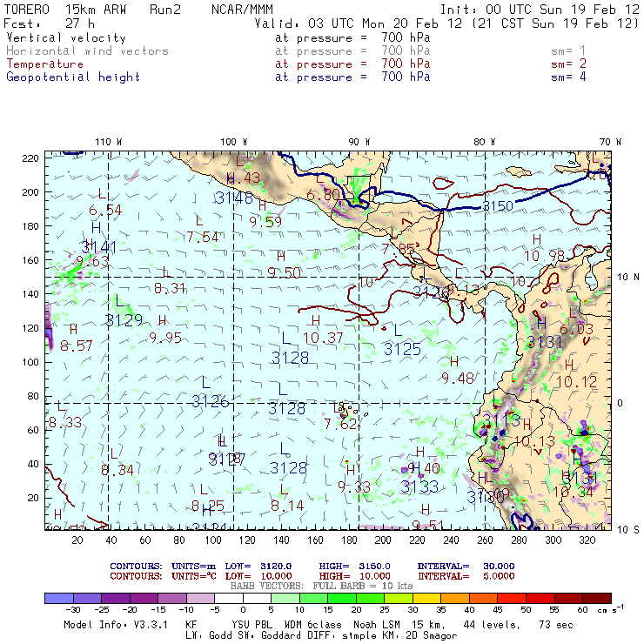Click the gray 'Horizontal wind vectors' label
Image resolution: width=644 pixels, height=644 pixels.
click(87, 51)
